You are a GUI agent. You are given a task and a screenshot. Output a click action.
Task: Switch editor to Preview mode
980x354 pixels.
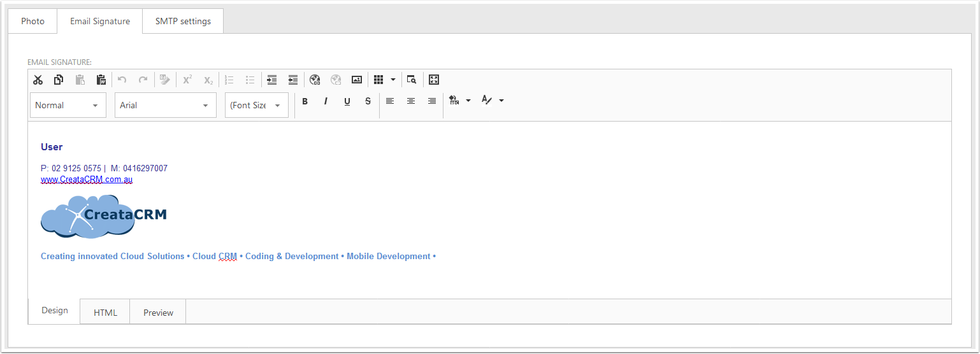pyautogui.click(x=158, y=313)
